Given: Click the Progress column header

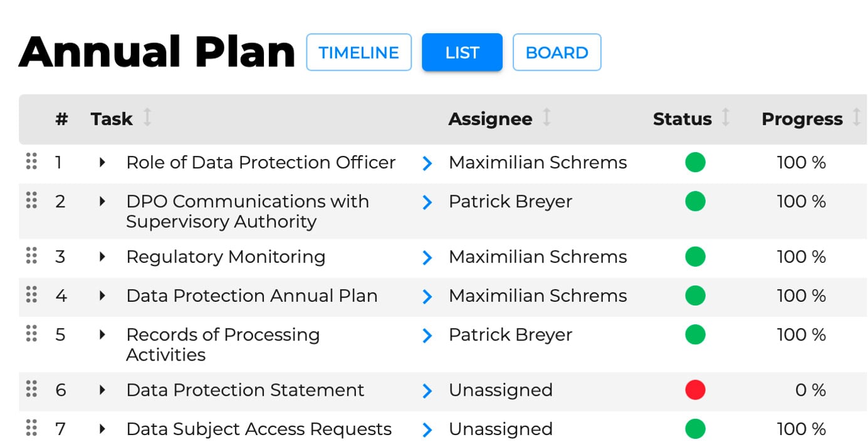Looking at the screenshot, I should [x=802, y=119].
